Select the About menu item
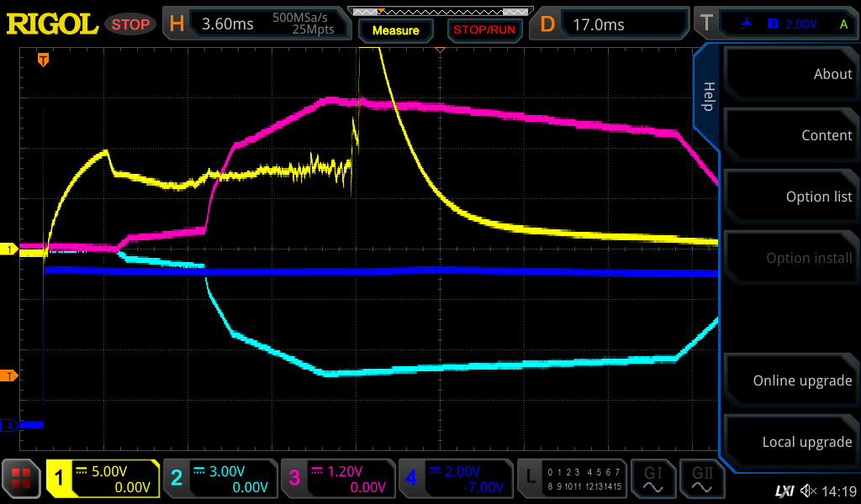861x504 pixels. click(x=790, y=74)
